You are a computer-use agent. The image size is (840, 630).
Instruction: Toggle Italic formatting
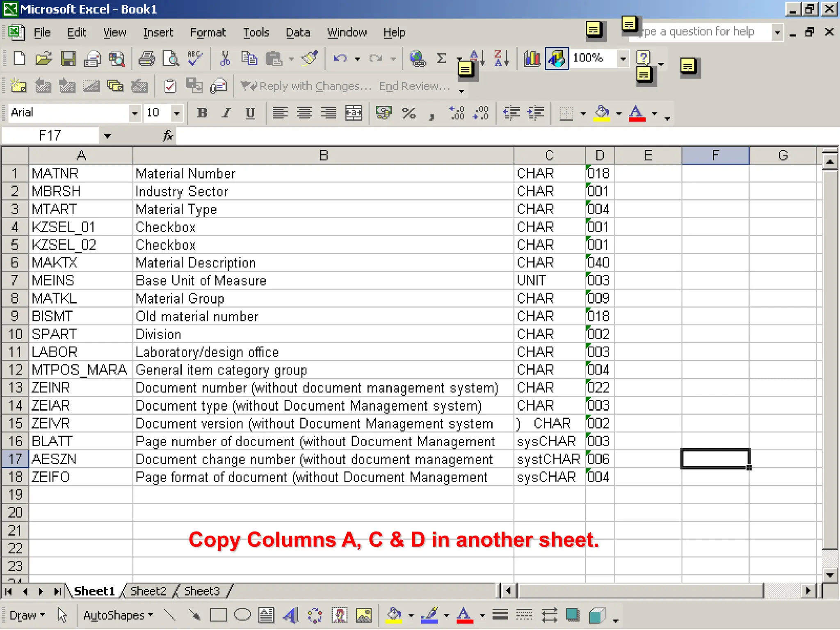[226, 113]
